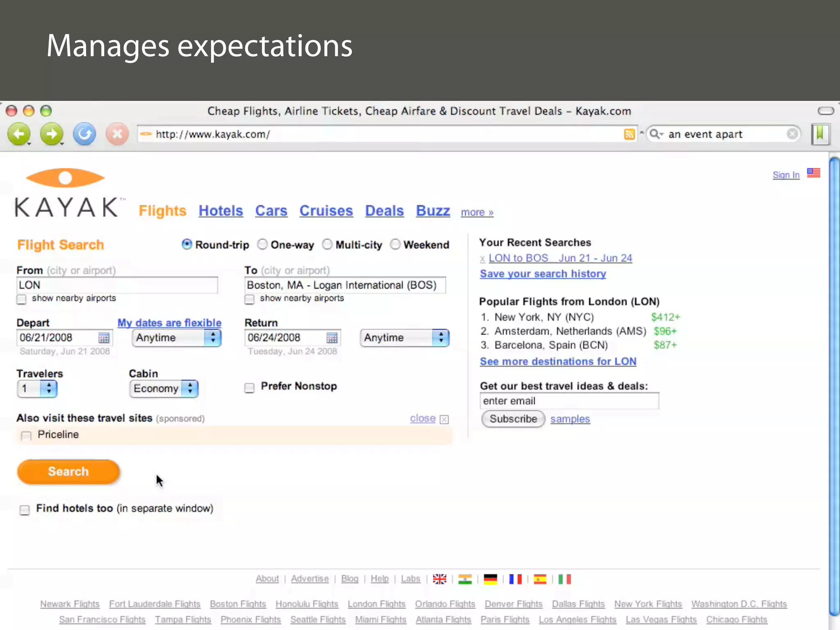Open the Travelers count dropdown

click(x=37, y=388)
